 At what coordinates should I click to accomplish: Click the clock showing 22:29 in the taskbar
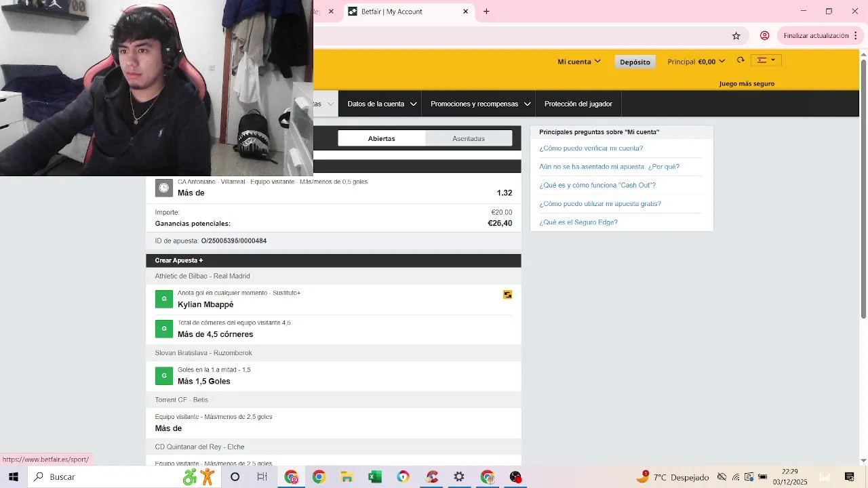790,477
